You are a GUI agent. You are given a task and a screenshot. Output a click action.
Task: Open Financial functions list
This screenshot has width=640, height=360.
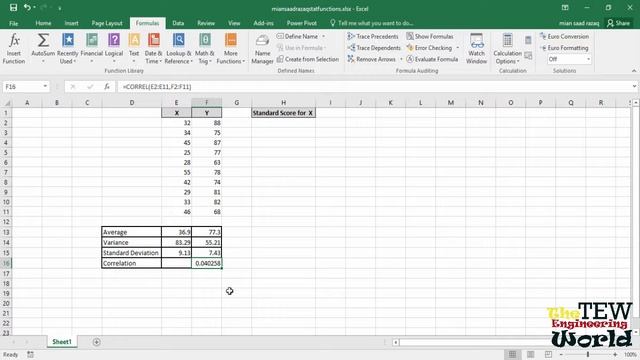tap(91, 49)
